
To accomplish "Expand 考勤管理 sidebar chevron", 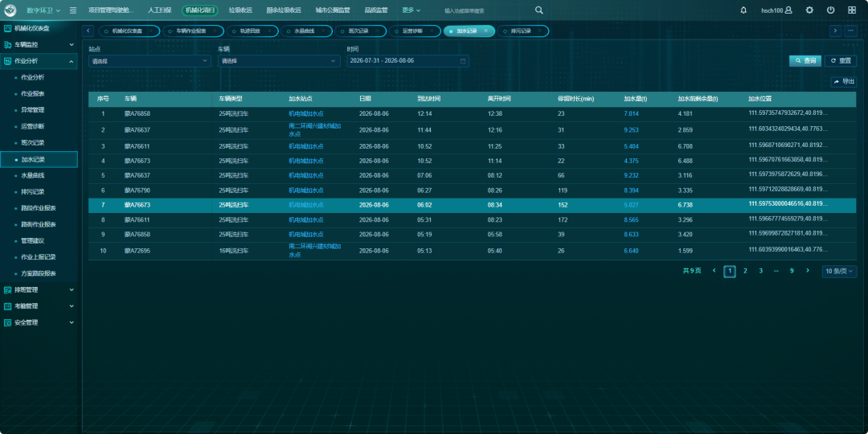I will tap(71, 306).
